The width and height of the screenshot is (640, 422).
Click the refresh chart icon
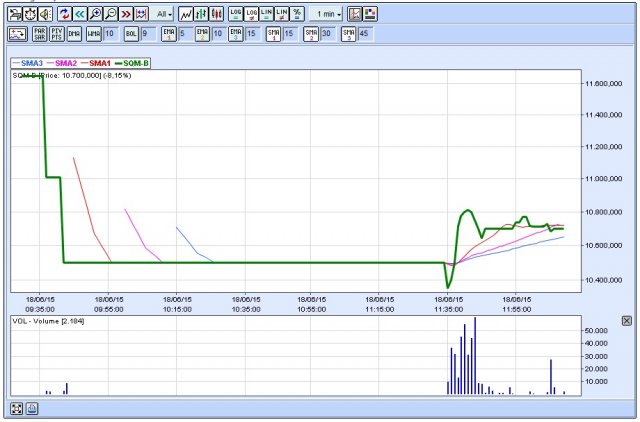point(64,14)
